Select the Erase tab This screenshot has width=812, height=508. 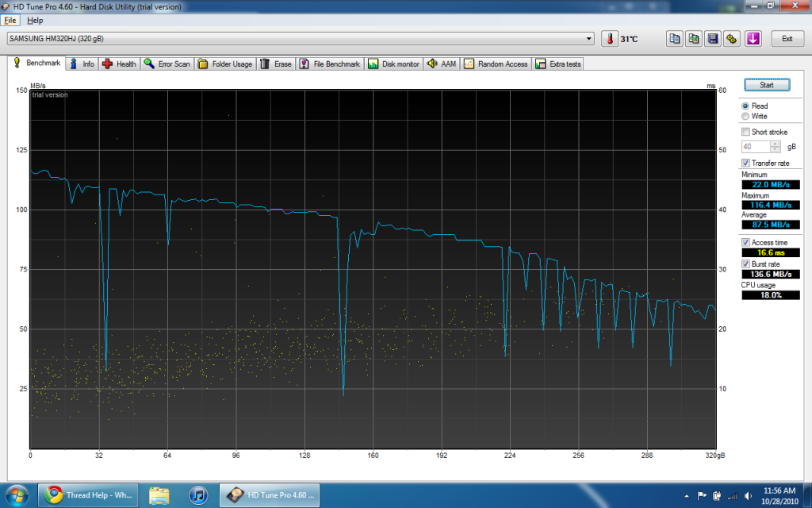(275, 63)
